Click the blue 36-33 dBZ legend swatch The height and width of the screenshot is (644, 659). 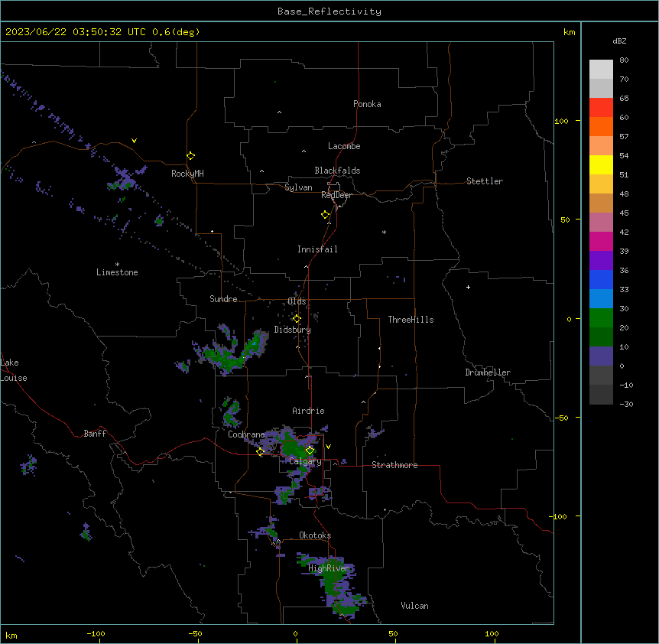(x=601, y=279)
